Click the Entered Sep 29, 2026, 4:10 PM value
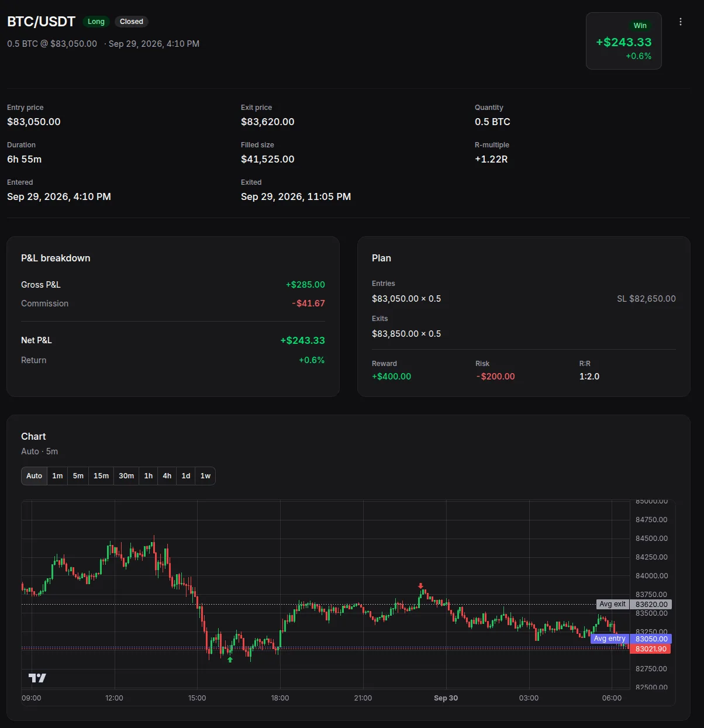The width and height of the screenshot is (704, 728). click(59, 196)
